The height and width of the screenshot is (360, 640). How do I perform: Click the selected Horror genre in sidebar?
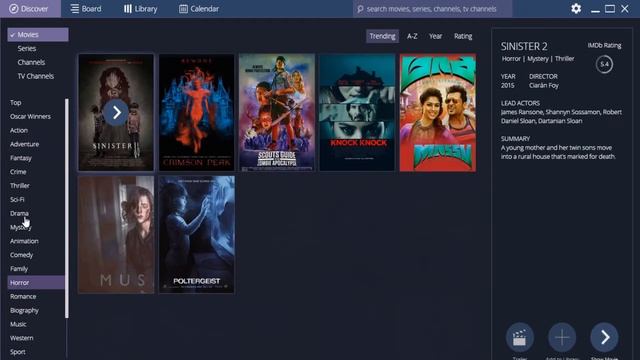[36, 282]
